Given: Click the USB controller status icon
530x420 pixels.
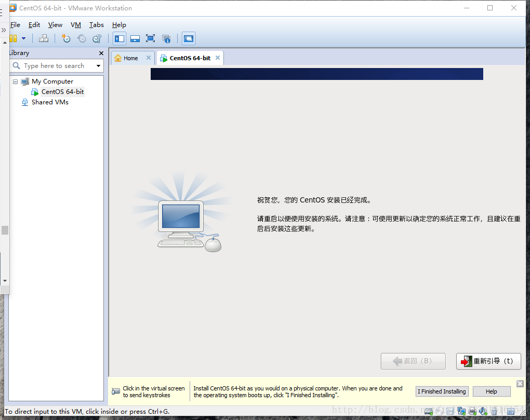Looking at the screenshot, I should 494,411.
